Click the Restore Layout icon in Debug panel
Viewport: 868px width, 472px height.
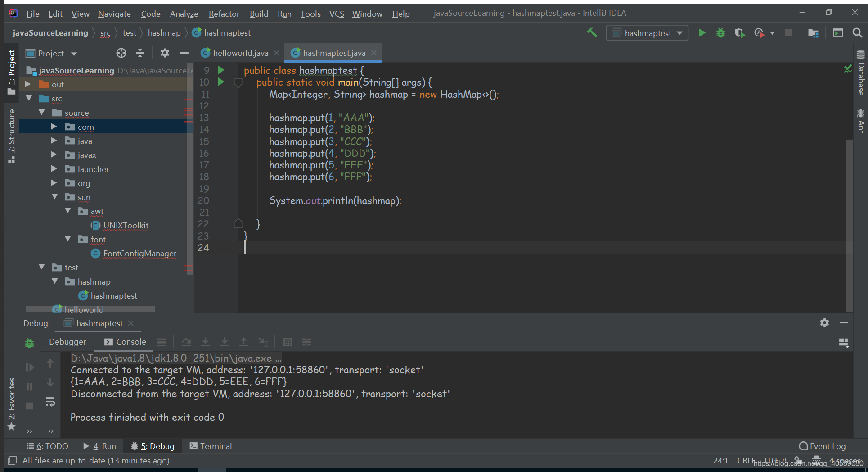(844, 343)
